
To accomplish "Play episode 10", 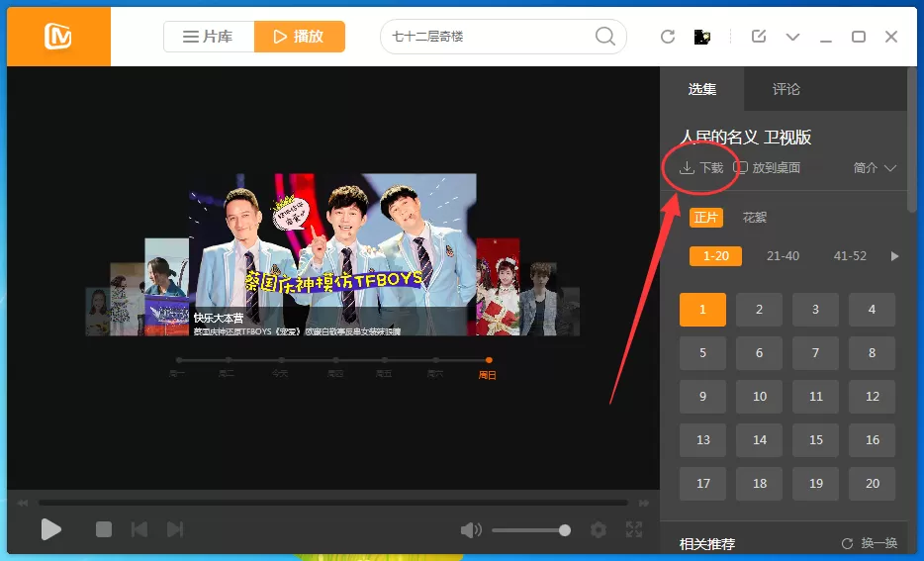I will (759, 397).
